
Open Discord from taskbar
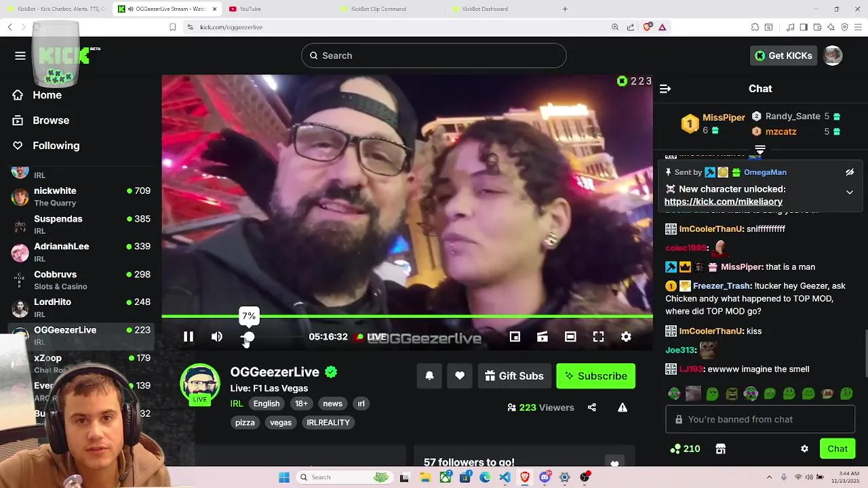point(545,477)
